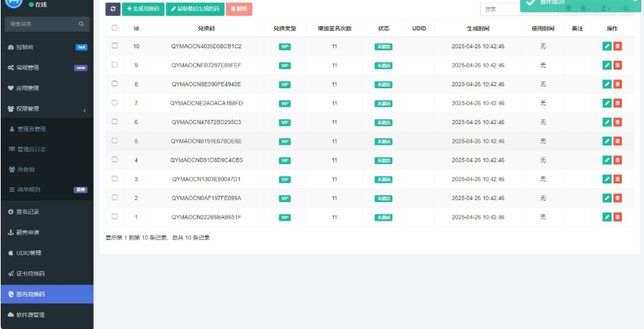This screenshot has width=644, height=329.
Task: Click the sidebar menu search magnifier icon
Action: tap(81, 24)
